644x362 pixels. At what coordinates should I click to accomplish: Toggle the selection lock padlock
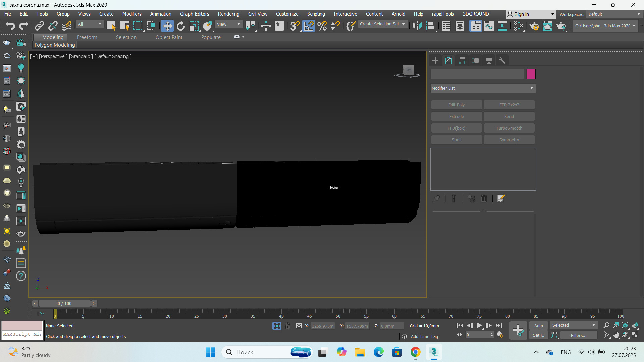coord(288,326)
